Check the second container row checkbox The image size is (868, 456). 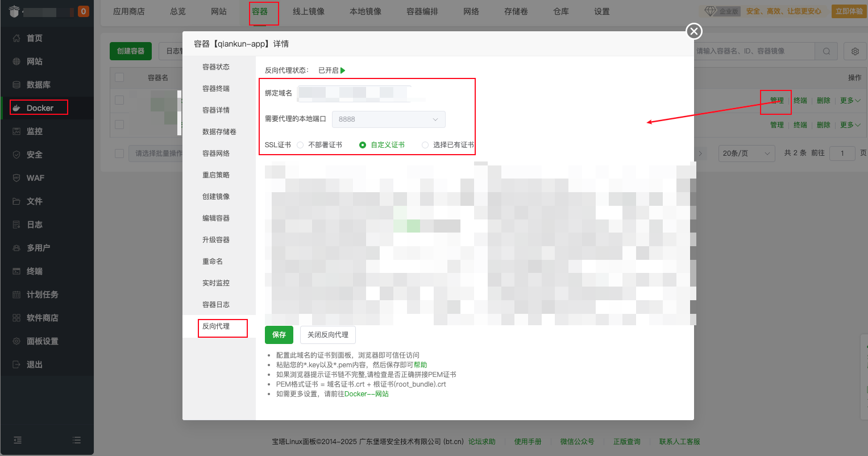click(x=119, y=125)
